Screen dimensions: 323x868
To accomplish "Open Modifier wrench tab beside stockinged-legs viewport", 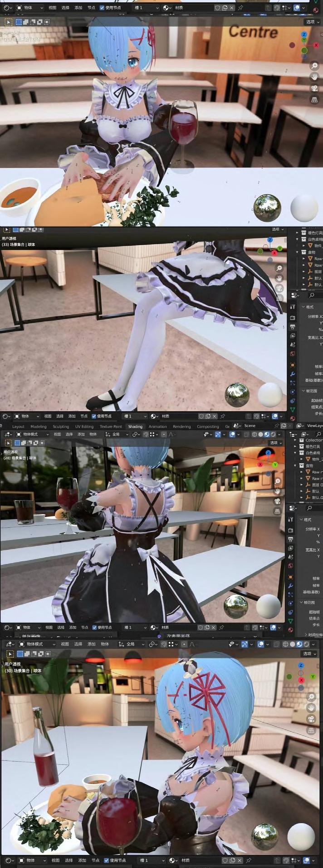I will click(293, 374).
